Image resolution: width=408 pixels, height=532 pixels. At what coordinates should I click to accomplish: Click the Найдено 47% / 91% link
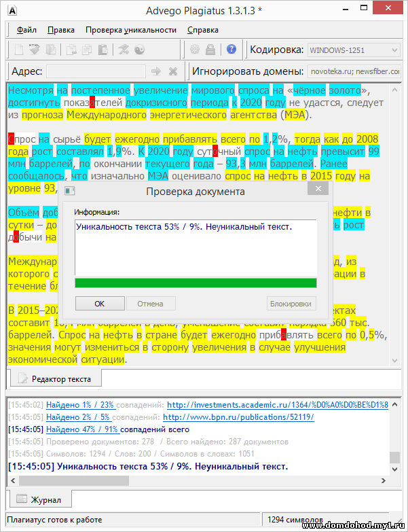pyautogui.click(x=83, y=429)
